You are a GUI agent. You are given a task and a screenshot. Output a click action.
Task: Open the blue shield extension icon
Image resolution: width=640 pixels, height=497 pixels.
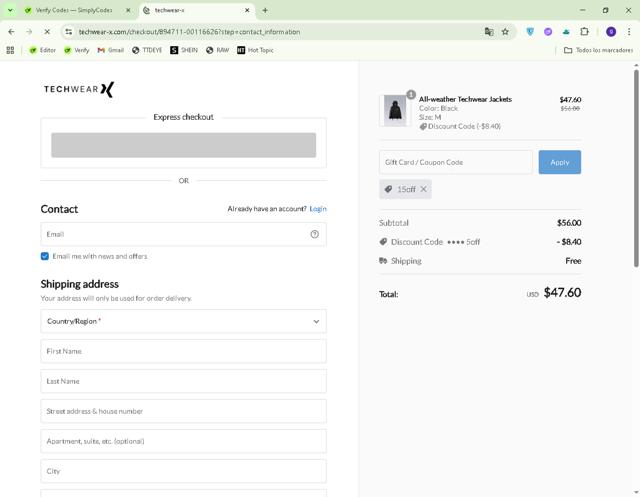click(x=530, y=31)
